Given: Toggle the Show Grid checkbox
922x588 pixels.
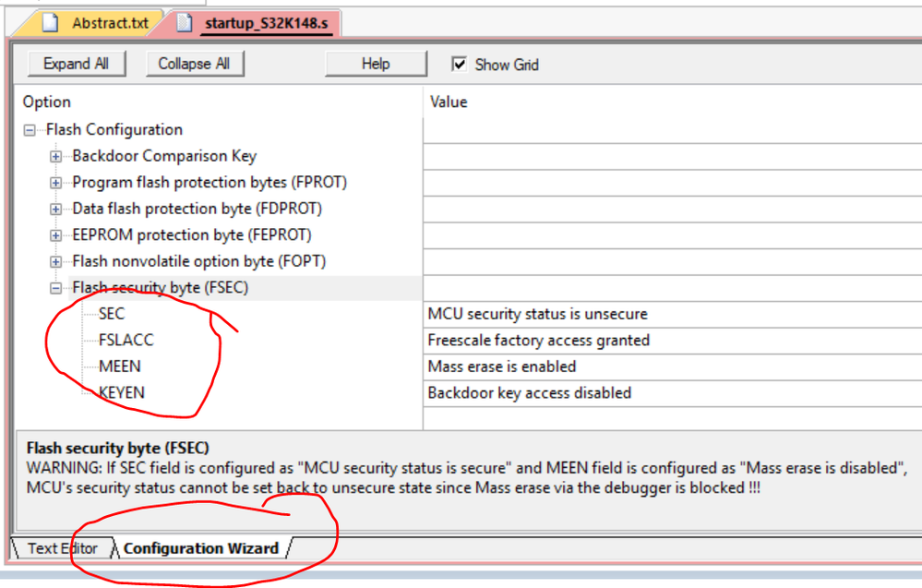Looking at the screenshot, I should point(459,65).
